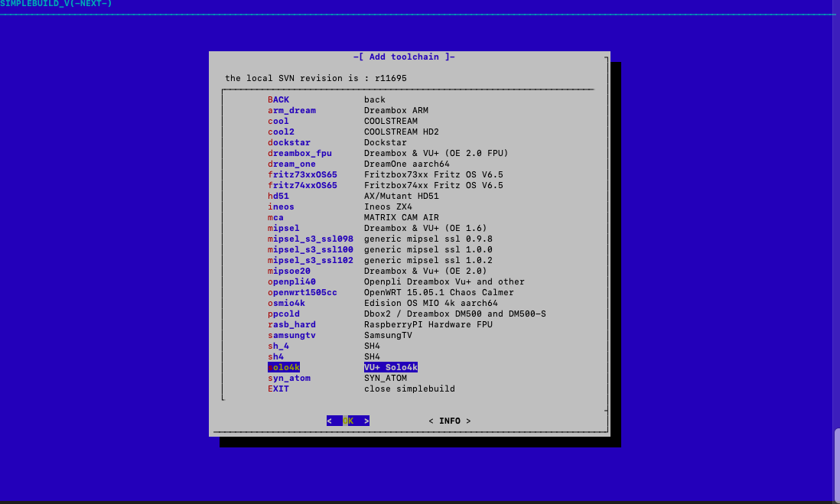Select openwrt1505cc Chaos Calmer entry
The image size is (840, 504).
302,292
